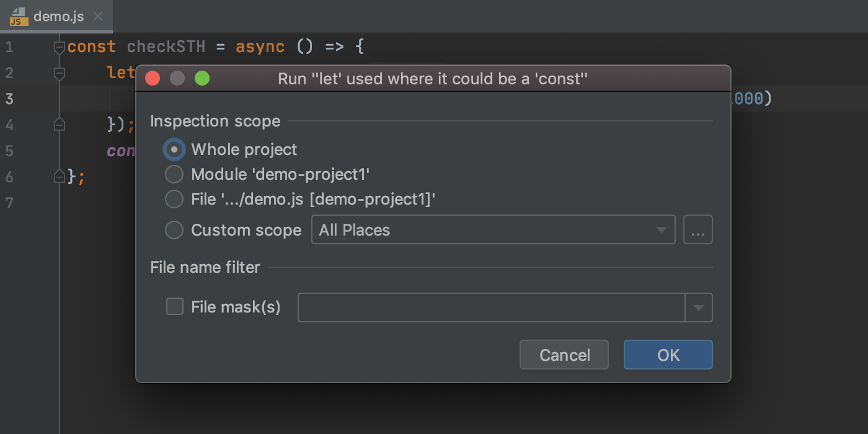Click line number 3 in the gutter
868x434 pixels.
coord(9,99)
